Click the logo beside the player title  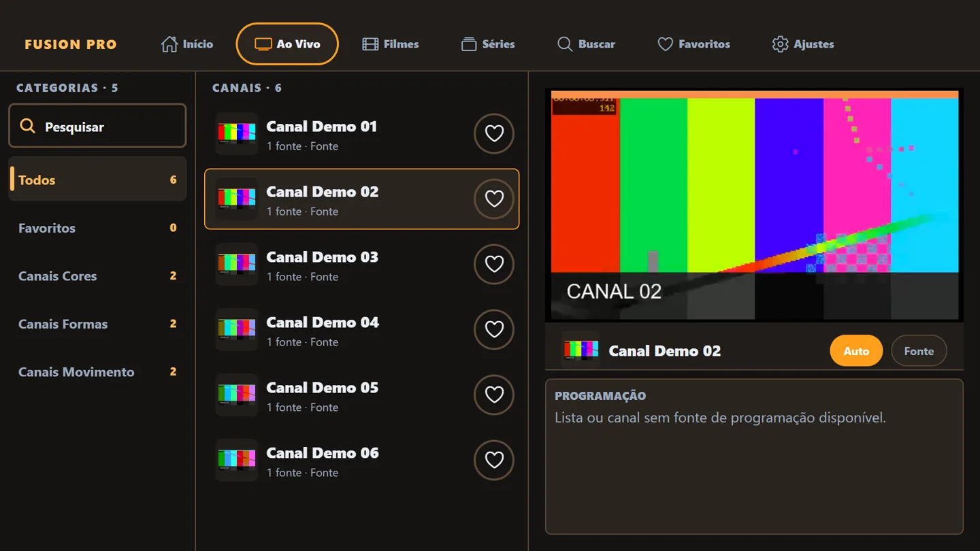coord(581,350)
